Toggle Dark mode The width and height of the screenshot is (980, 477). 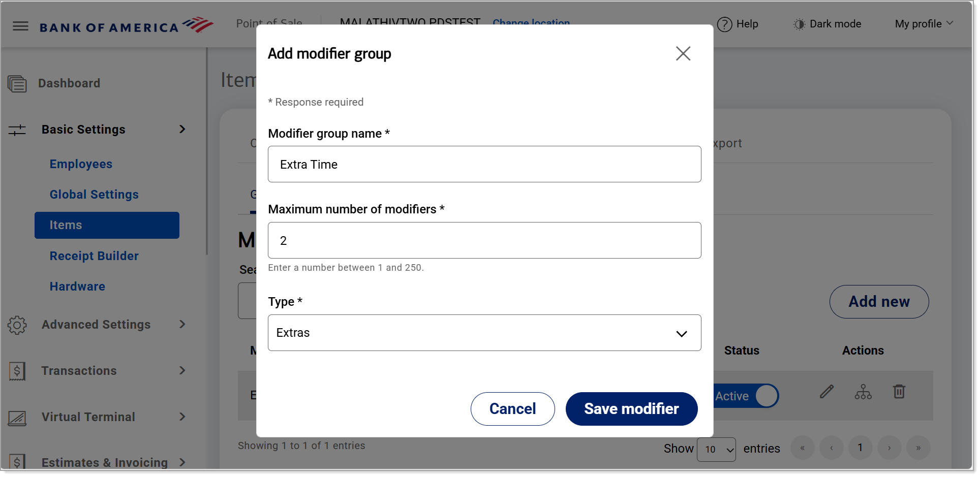[828, 24]
